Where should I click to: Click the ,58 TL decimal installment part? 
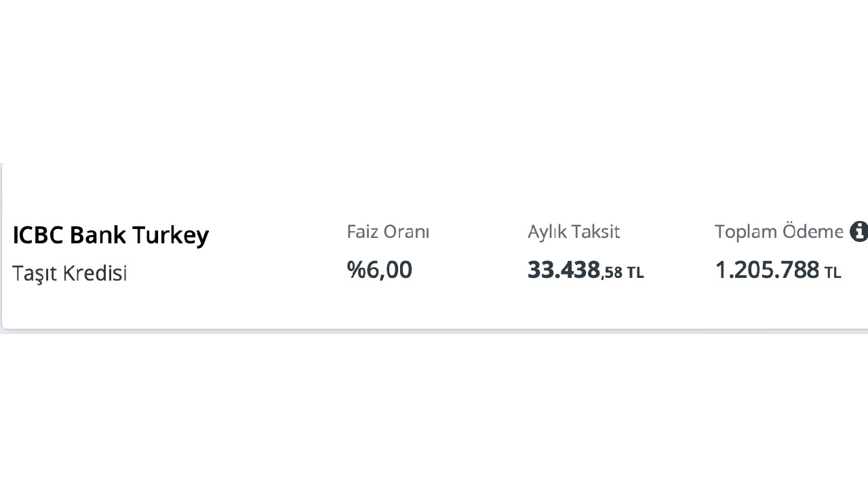pyautogui.click(x=623, y=272)
